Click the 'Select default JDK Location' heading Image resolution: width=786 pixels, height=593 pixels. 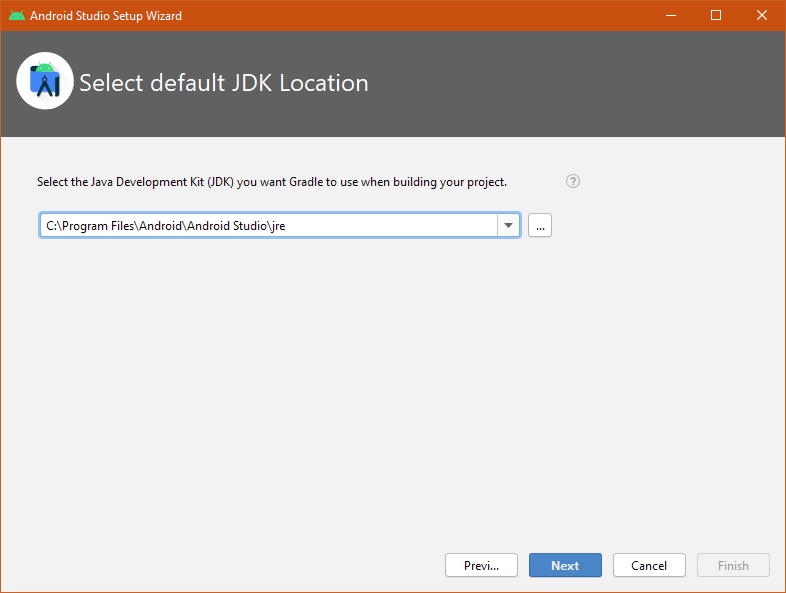click(x=224, y=83)
